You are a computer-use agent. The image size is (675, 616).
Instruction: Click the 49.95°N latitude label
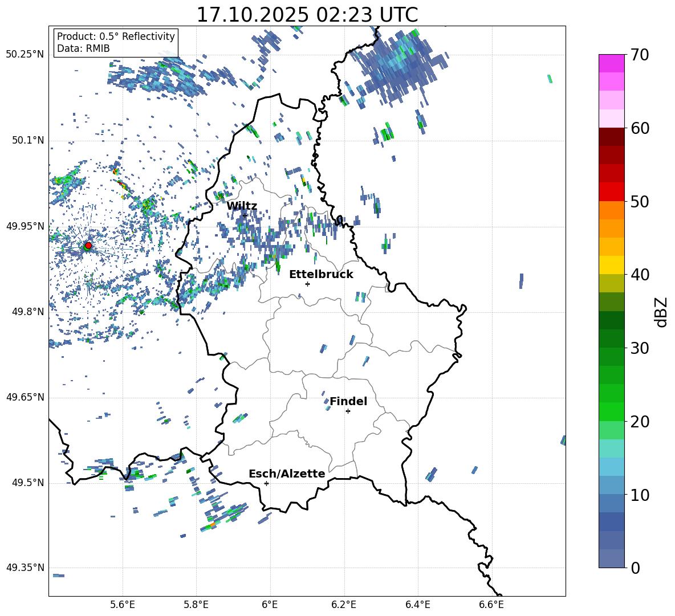point(25,226)
